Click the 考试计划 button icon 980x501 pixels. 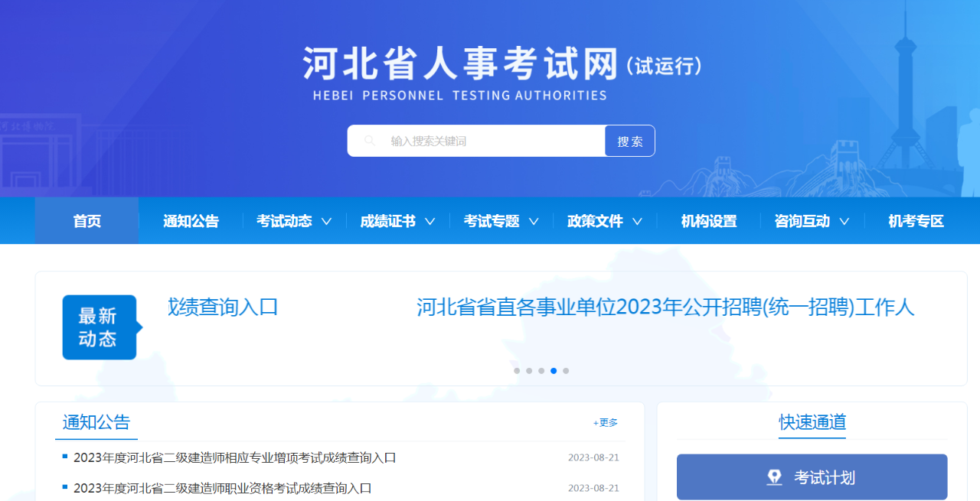click(x=775, y=478)
